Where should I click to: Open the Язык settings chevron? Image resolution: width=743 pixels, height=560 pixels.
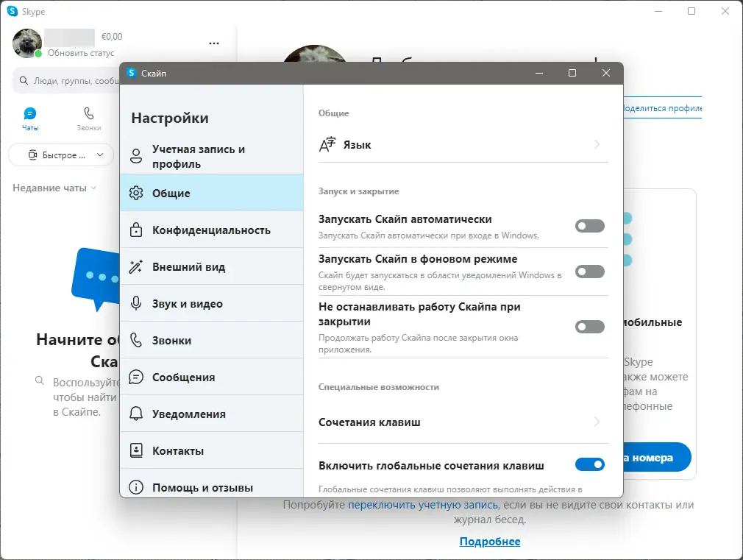[598, 144]
